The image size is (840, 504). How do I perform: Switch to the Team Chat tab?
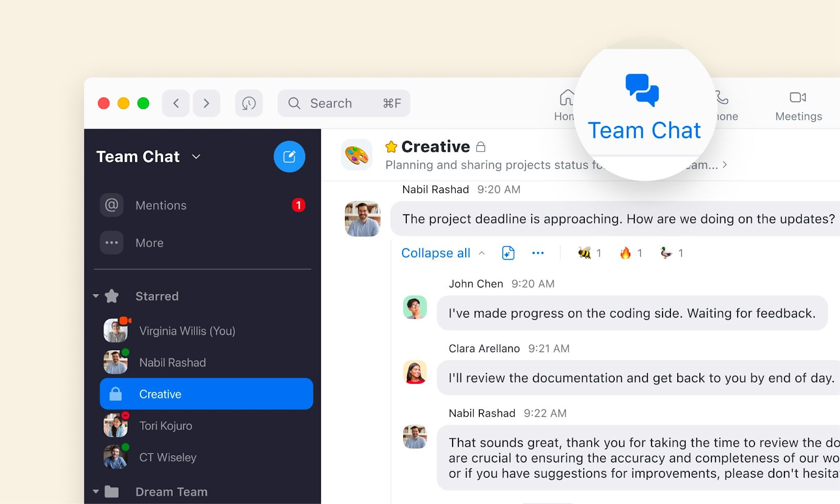644,108
